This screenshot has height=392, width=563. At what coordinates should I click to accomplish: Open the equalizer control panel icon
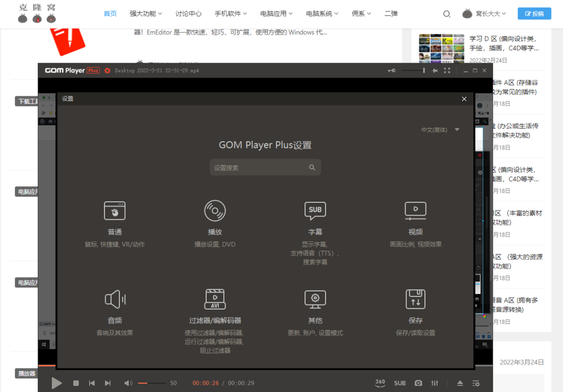tap(434, 383)
